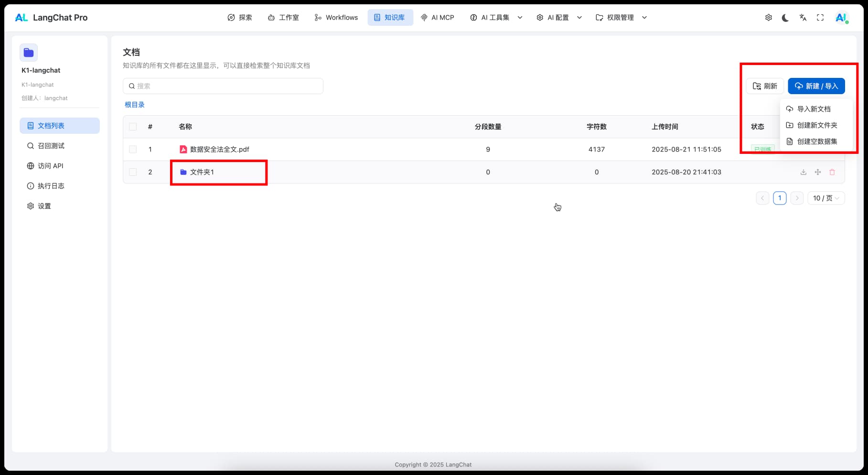868x475 pixels.
Task: Open the language translation switcher icon
Action: pyautogui.click(x=803, y=18)
